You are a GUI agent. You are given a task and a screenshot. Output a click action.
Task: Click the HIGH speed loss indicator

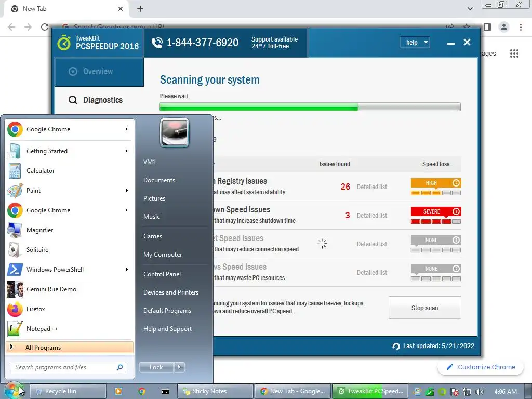(x=436, y=187)
